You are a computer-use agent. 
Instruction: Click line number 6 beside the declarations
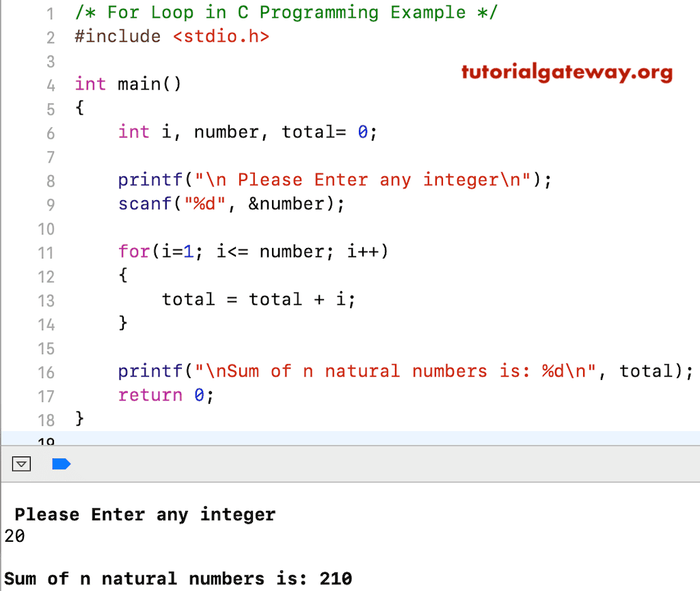pyautogui.click(x=49, y=132)
